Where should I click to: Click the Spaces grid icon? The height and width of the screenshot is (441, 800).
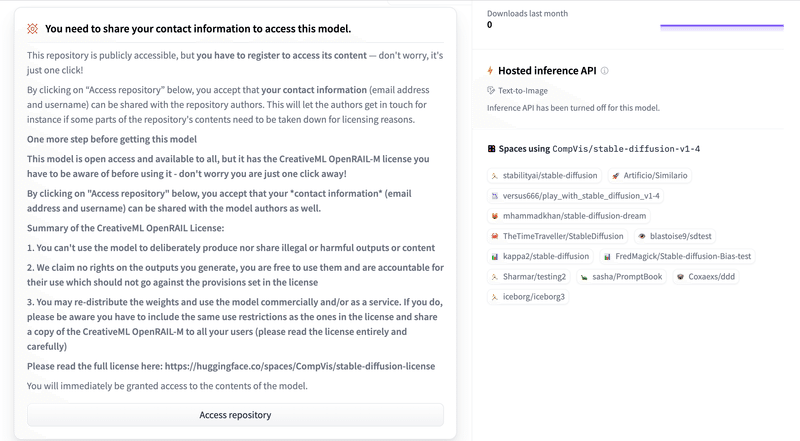491,149
